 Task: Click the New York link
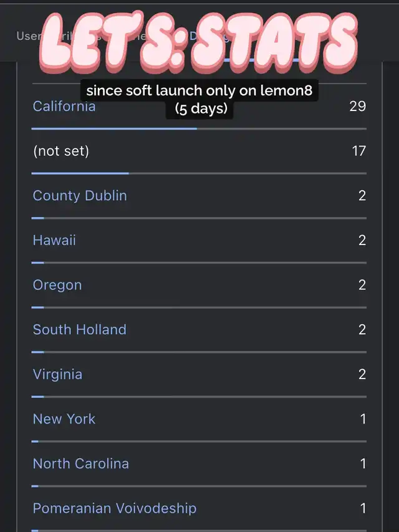pyautogui.click(x=64, y=419)
